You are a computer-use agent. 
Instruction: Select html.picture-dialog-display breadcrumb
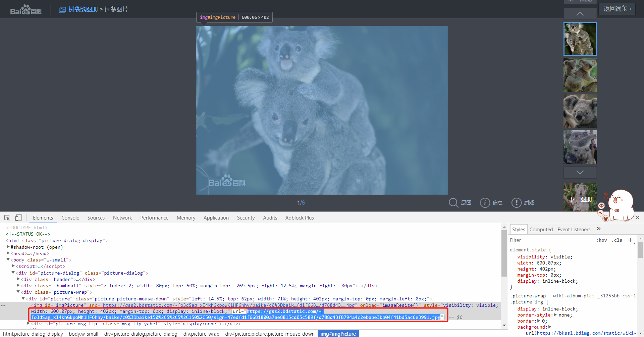(33, 334)
